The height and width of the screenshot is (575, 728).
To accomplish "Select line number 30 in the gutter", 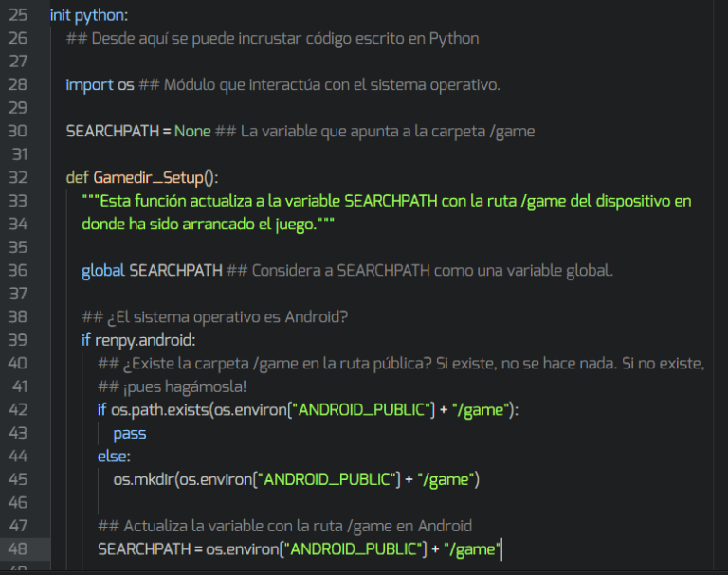I will click(17, 132).
